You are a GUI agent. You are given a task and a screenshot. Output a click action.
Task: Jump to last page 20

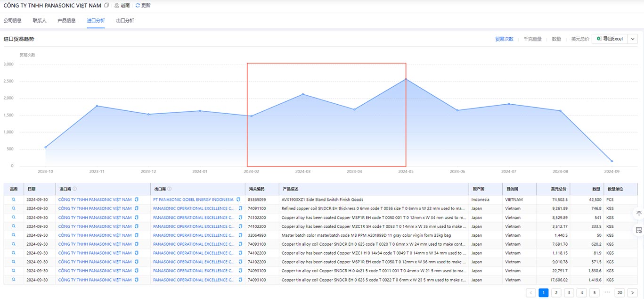coord(620,293)
